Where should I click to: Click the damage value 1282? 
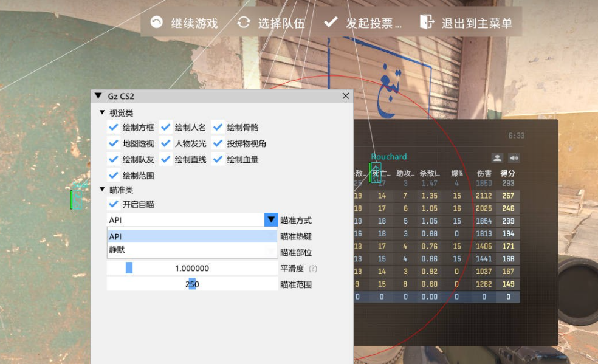pos(484,284)
